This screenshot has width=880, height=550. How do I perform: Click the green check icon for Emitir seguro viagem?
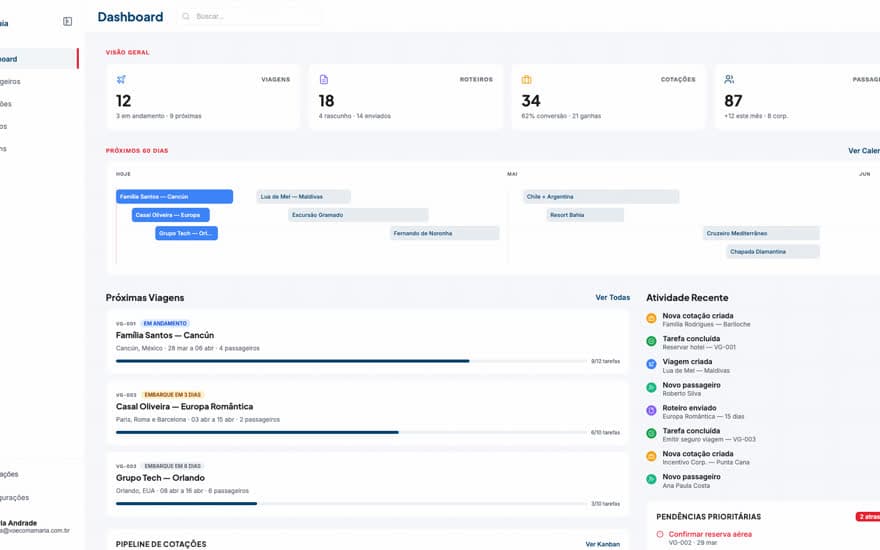point(651,433)
